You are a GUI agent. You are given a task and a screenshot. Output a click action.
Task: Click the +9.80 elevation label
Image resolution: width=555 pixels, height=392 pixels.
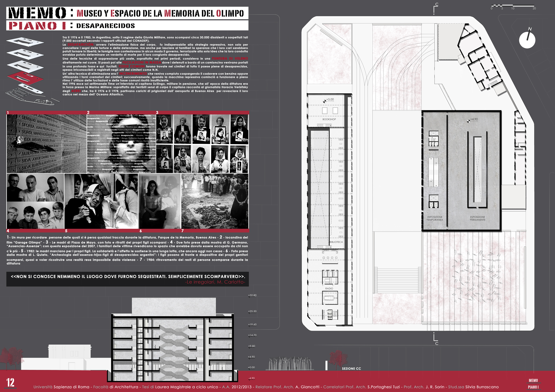tap(252, 346)
